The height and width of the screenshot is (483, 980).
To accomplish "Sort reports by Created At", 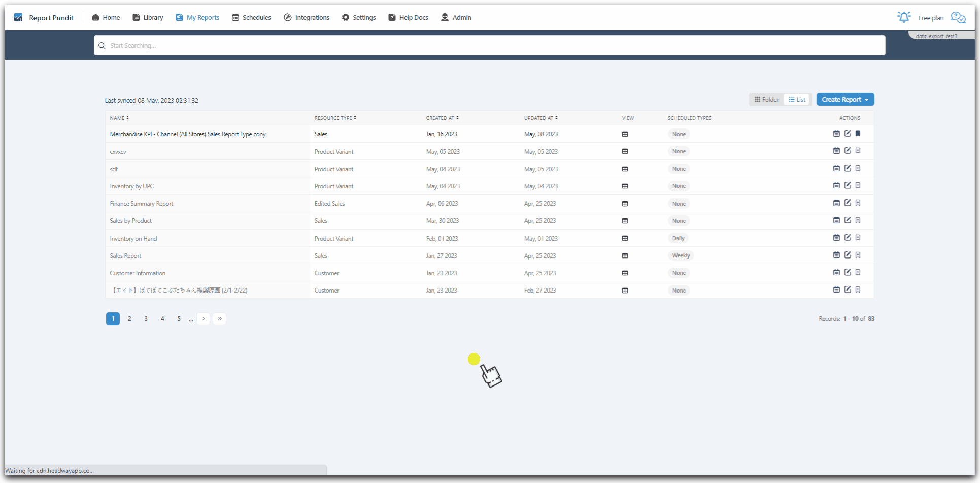I will click(442, 118).
